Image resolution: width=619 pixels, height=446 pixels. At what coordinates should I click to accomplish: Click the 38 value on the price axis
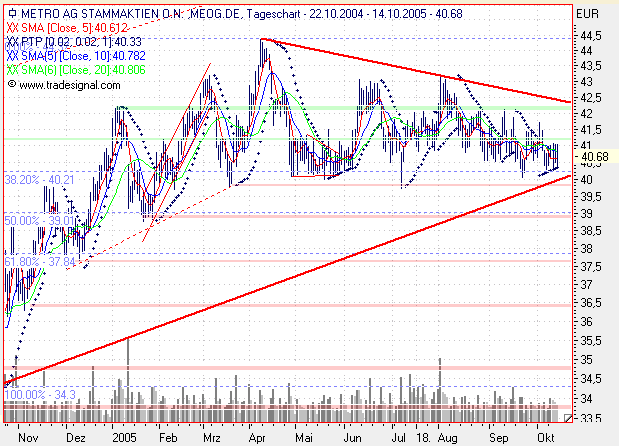click(587, 249)
